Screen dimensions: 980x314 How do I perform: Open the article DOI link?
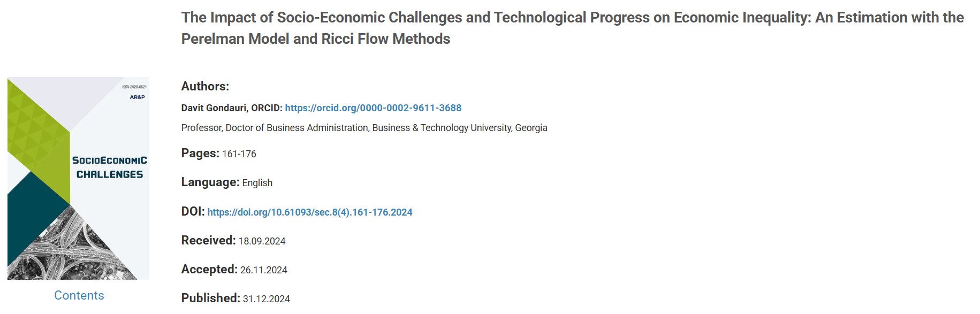pyautogui.click(x=310, y=212)
